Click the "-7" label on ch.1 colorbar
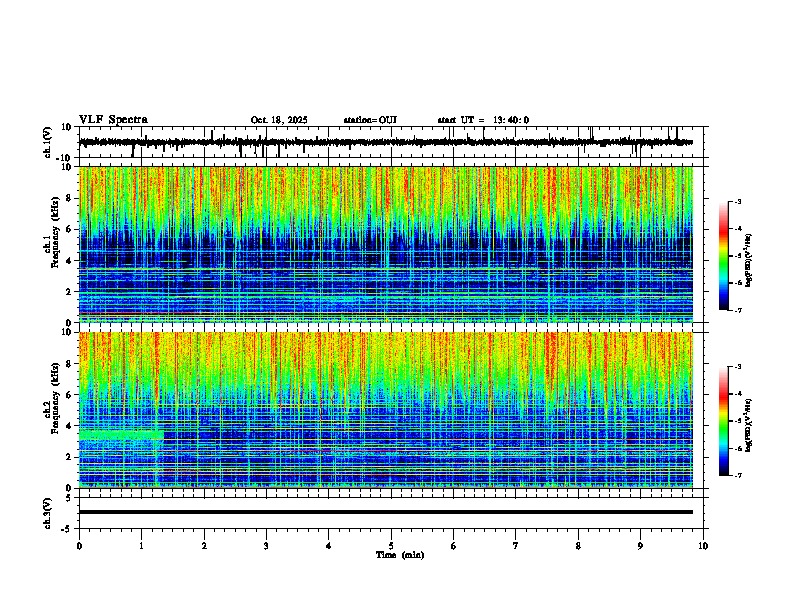792x612 pixels. point(738,310)
